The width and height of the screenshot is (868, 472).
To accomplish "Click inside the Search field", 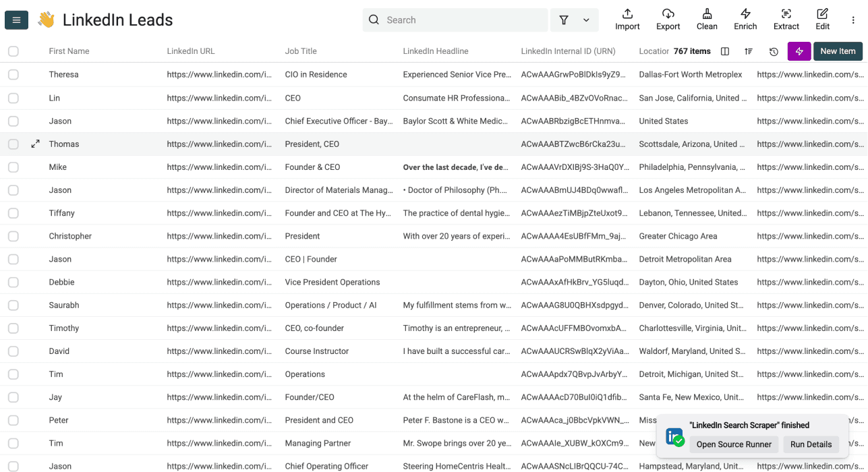I will [x=455, y=20].
